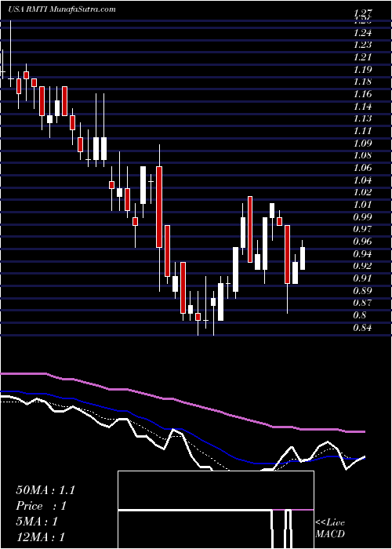Click the 0.94 price axis label
This screenshot has width=392, height=549.
click(x=362, y=254)
